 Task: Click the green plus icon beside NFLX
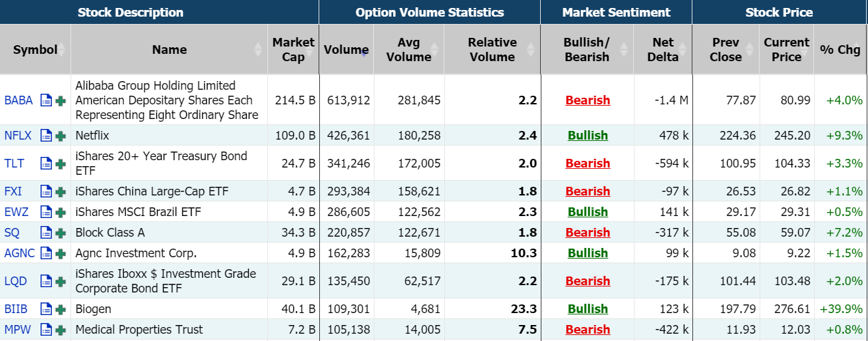(x=61, y=136)
